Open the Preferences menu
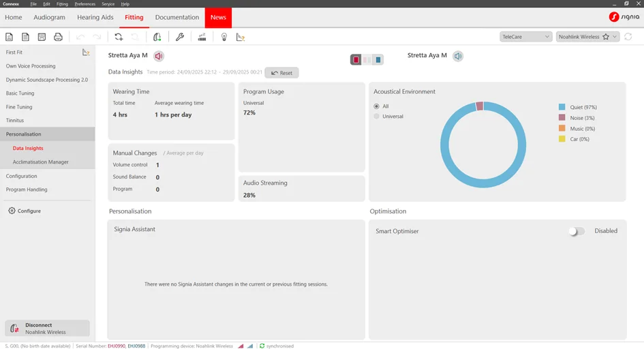This screenshot has width=644, height=349. (x=85, y=3)
